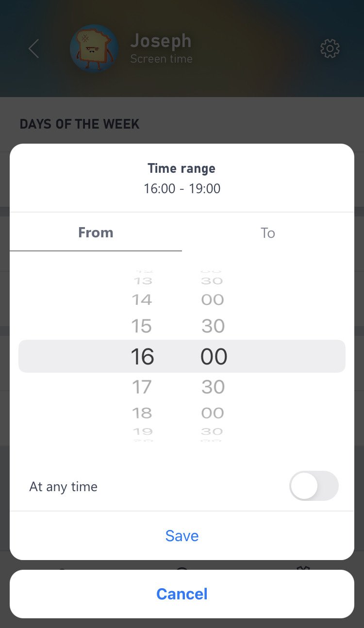The image size is (364, 628).
Task: Tap the back arrow icon
Action: click(x=33, y=49)
